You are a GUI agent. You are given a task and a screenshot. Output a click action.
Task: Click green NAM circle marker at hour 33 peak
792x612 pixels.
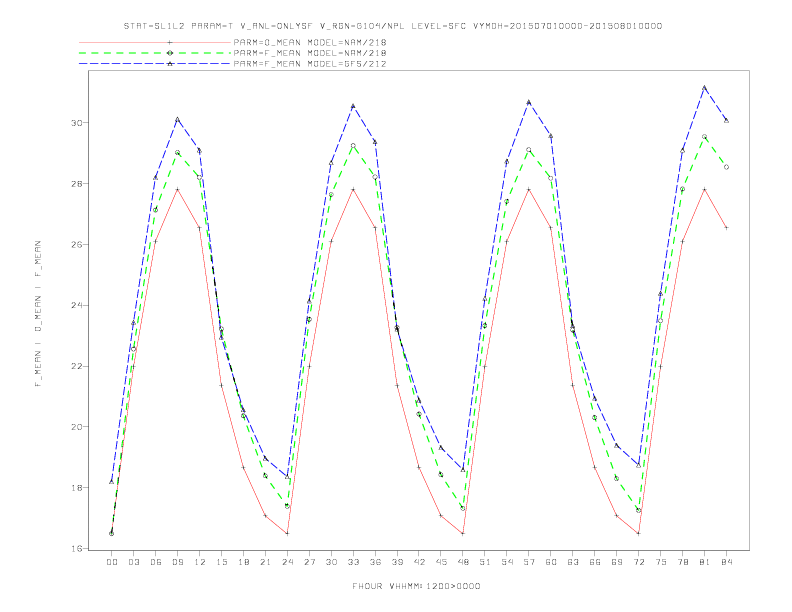[353, 145]
